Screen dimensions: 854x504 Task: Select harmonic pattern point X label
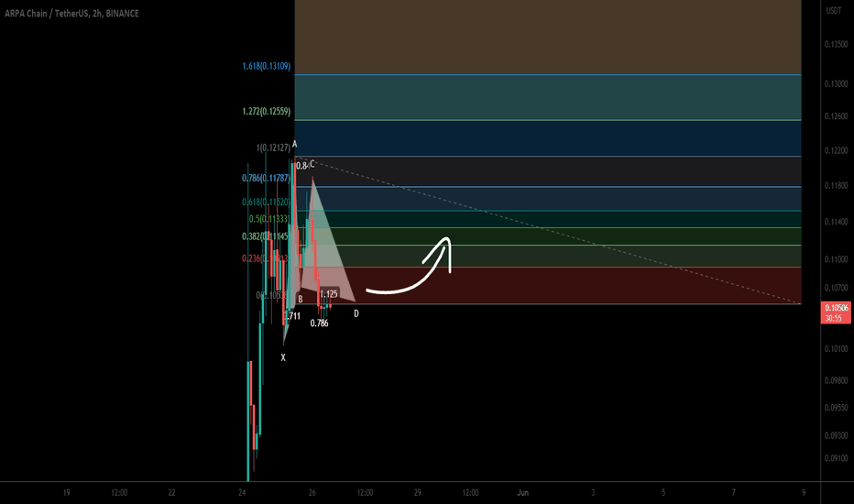[282, 357]
